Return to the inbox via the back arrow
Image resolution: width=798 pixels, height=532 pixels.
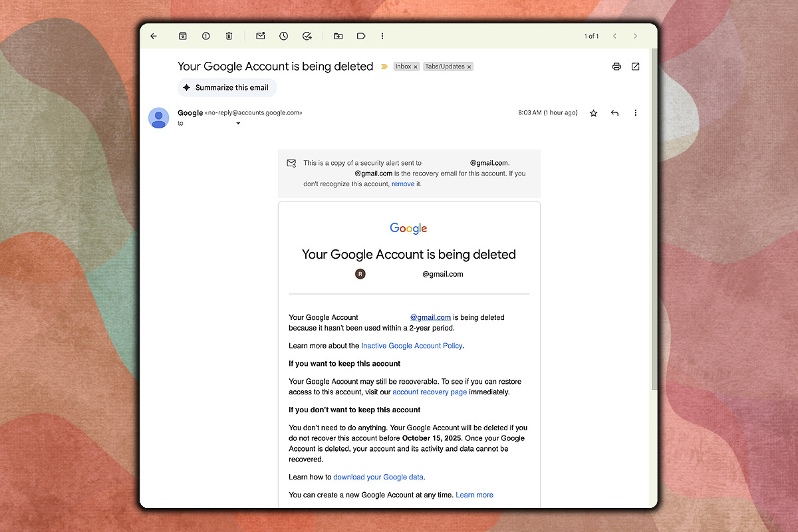point(154,36)
